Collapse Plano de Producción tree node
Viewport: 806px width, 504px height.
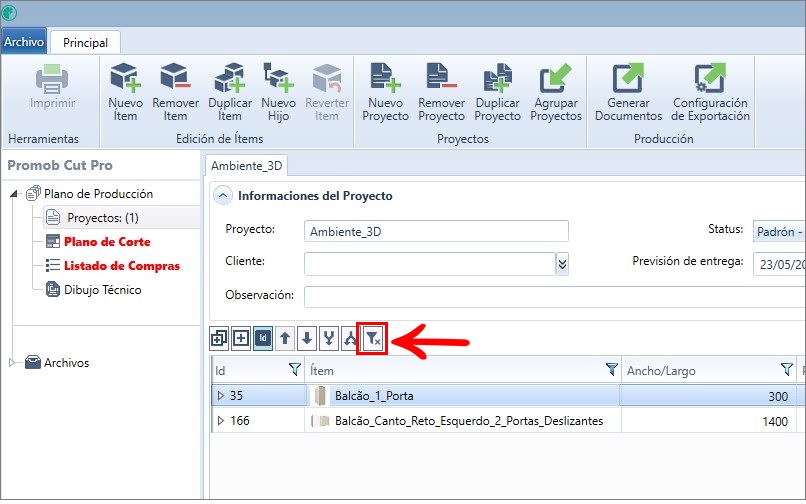coord(14,194)
